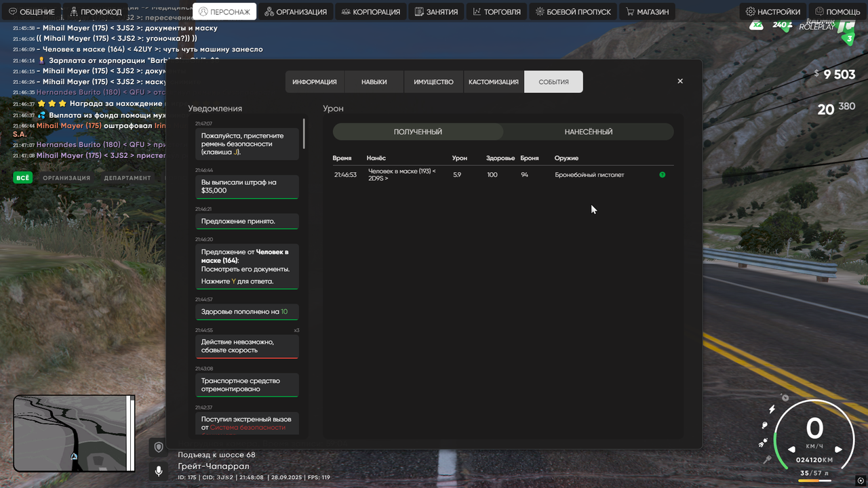This screenshot has width=868, height=488.
Task: Open the Настройки gear menu
Action: [x=773, y=12]
